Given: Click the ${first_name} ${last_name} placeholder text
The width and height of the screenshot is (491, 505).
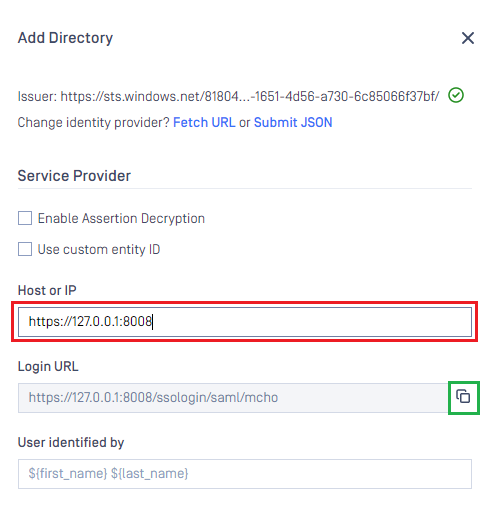Looking at the screenshot, I should point(108,474).
